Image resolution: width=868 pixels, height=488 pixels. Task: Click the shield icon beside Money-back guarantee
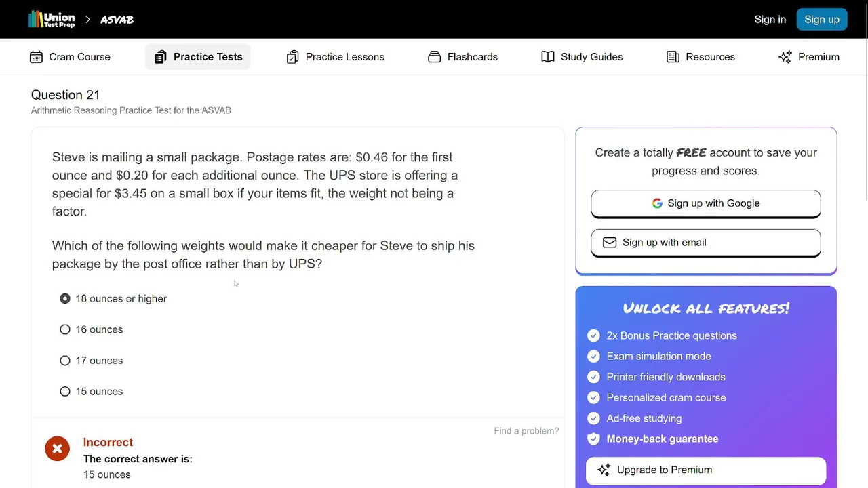[x=593, y=439]
